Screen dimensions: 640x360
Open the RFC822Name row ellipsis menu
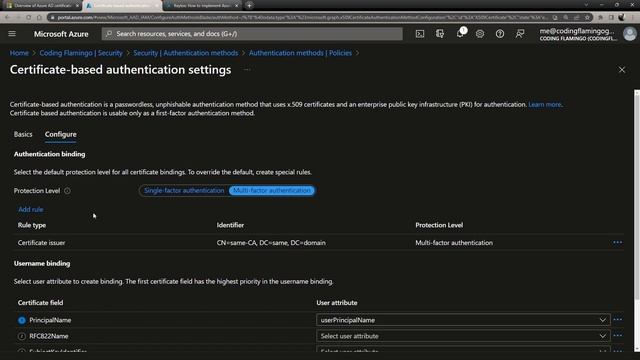[x=618, y=336]
